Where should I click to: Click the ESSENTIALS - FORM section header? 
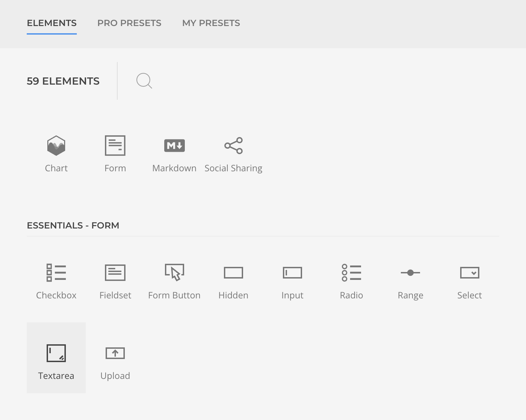tap(73, 225)
